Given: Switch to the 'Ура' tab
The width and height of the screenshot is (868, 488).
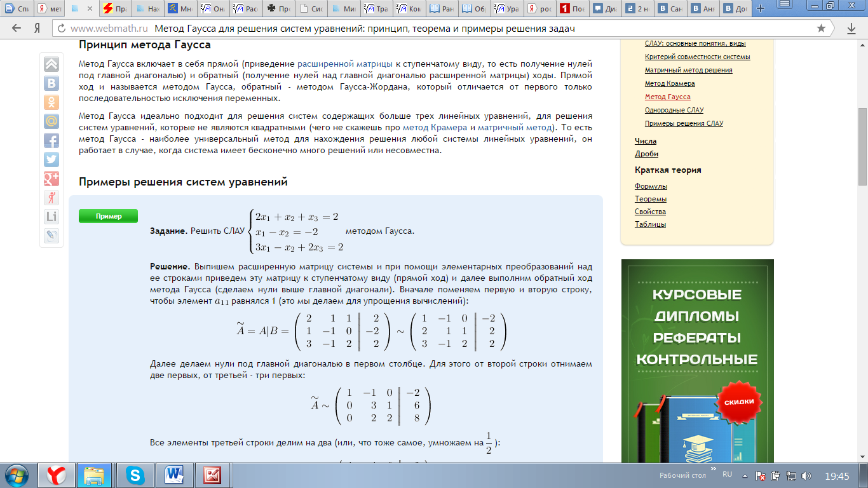Looking at the screenshot, I should pos(507,9).
